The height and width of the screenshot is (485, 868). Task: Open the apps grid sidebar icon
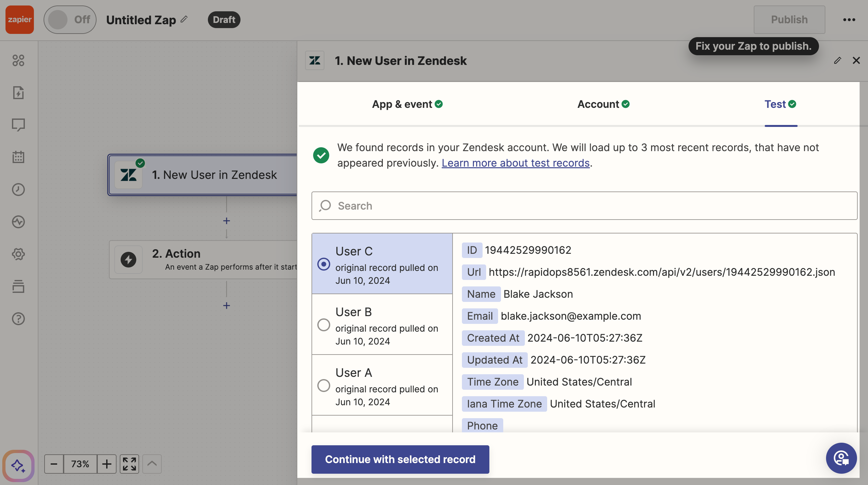[18, 60]
